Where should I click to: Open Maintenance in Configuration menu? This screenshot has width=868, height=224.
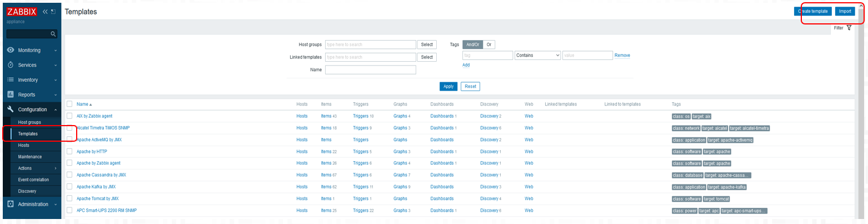tap(30, 157)
